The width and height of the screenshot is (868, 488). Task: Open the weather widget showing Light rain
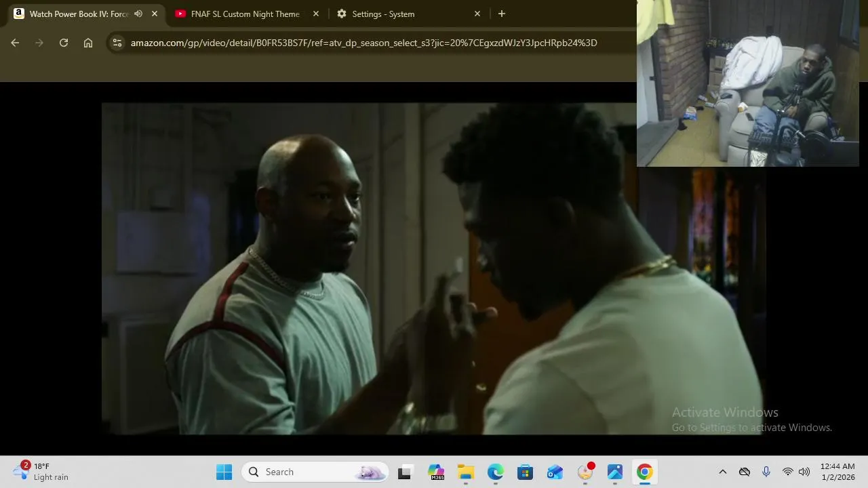click(42, 472)
